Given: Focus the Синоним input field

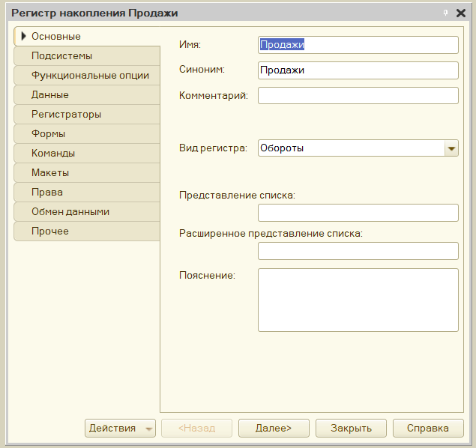Looking at the screenshot, I should click(x=358, y=70).
